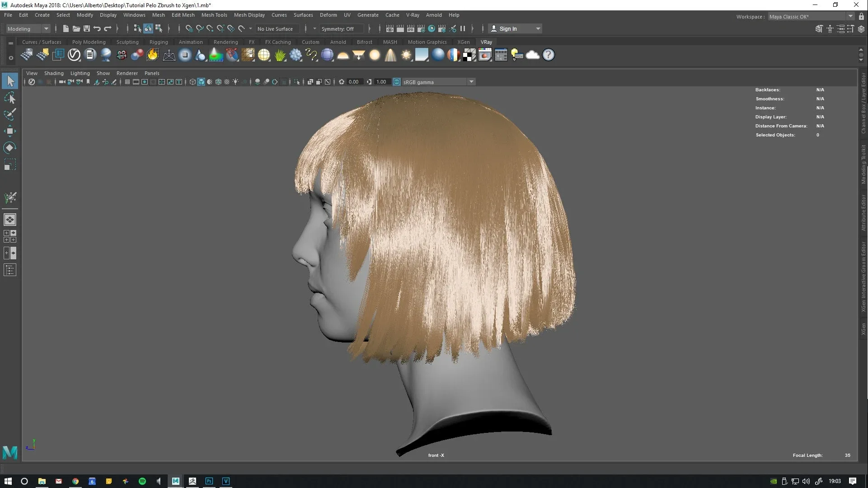Launch Maya help from the VRay shelf question mark
868x488 pixels.
pos(548,55)
